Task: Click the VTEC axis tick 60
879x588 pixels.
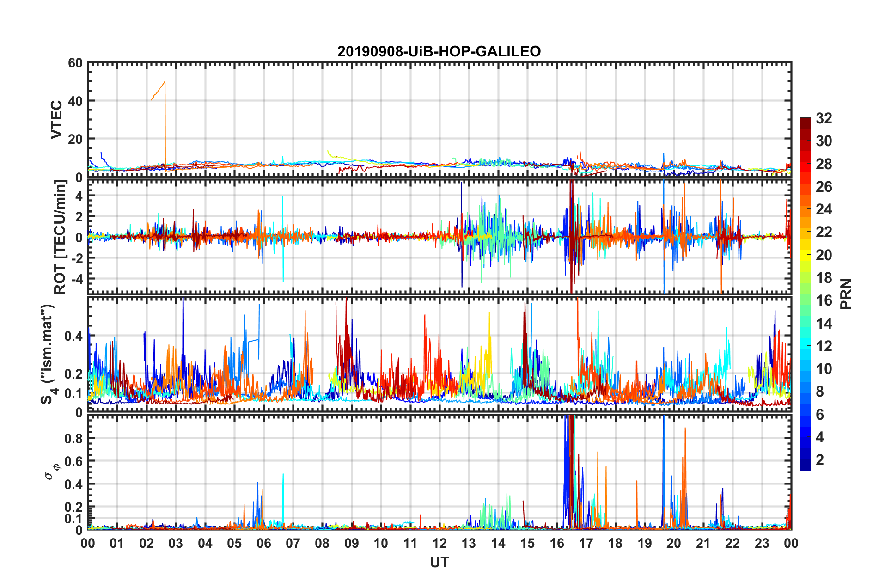Action: pos(75,63)
